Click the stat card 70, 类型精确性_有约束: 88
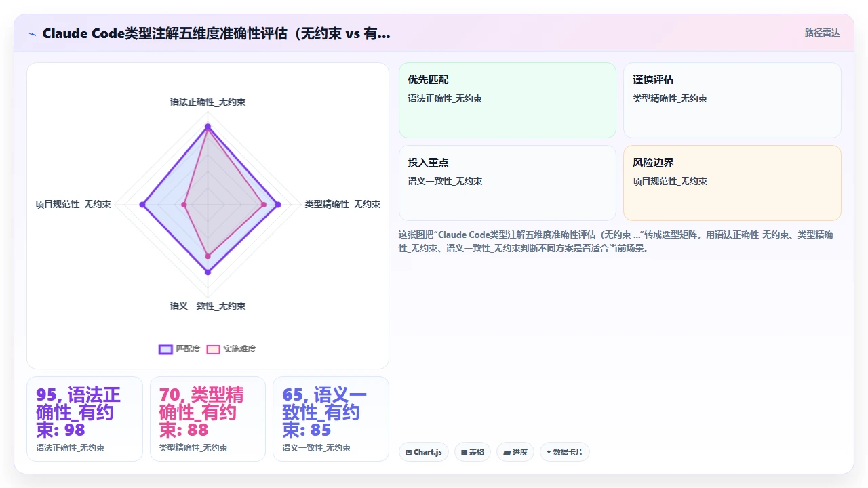Image resolution: width=868 pixels, height=488 pixels. coord(208,419)
